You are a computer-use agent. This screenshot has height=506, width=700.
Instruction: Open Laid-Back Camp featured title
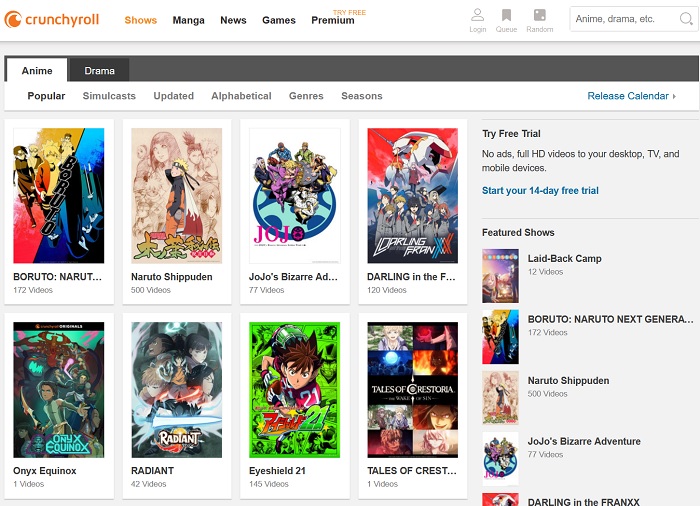[564, 259]
